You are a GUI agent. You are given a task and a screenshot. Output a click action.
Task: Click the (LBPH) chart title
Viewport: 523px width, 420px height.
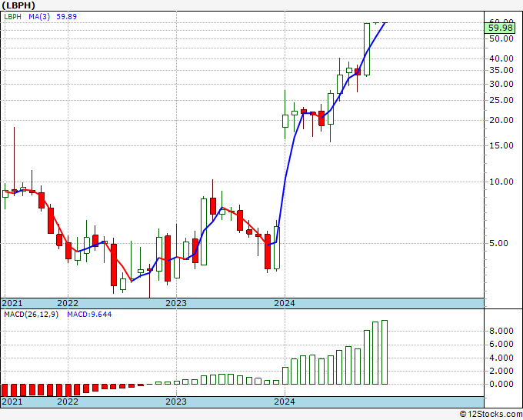click(x=18, y=5)
